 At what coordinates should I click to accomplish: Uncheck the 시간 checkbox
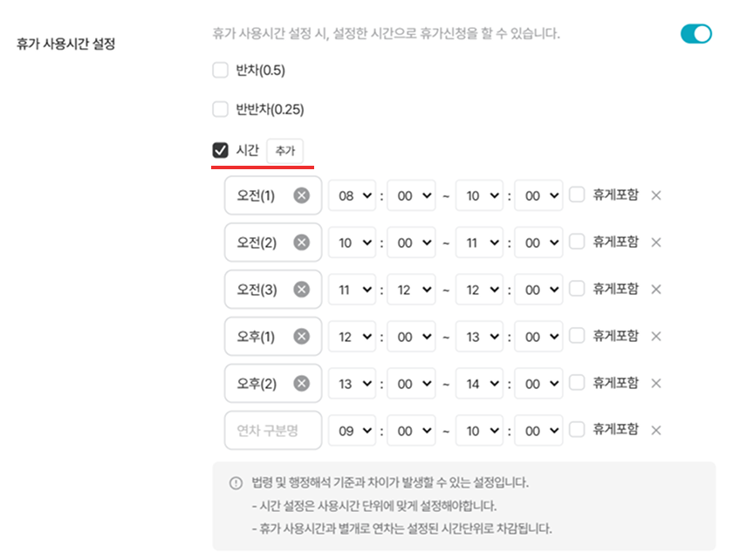tap(220, 150)
